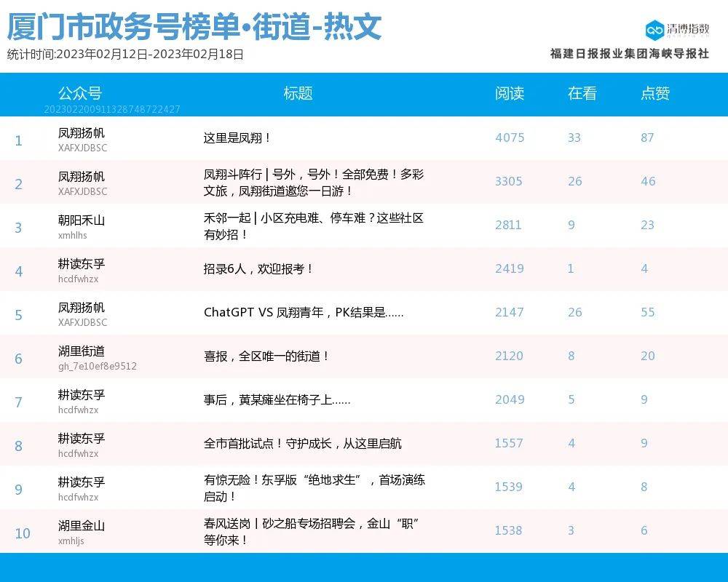
Task: Click account name 湖里金山 in row 10
Action: [x=82, y=526]
